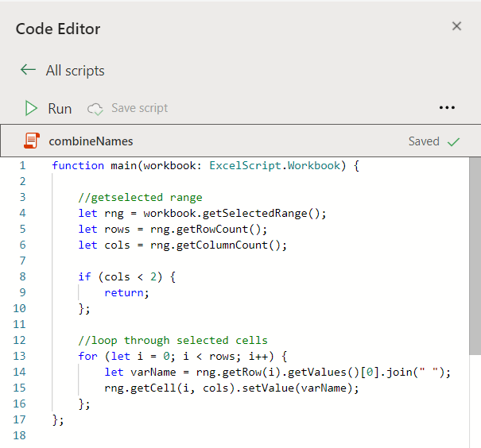This screenshot has height=448, width=481.
Task: Click '.setValue(varName)' on line 15
Action: (x=294, y=388)
